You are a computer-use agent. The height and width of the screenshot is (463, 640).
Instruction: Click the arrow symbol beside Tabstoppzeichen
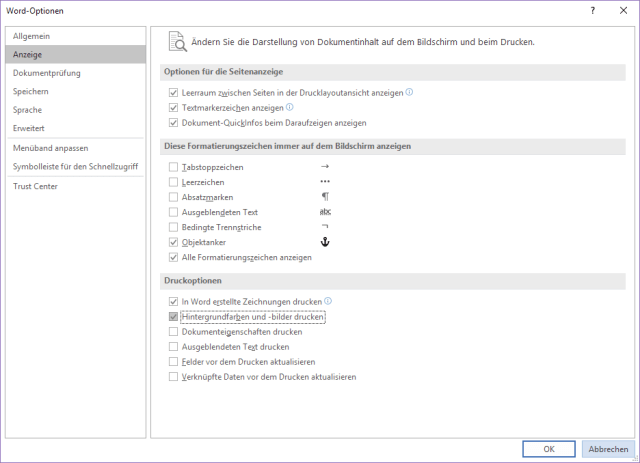pyautogui.click(x=324, y=167)
